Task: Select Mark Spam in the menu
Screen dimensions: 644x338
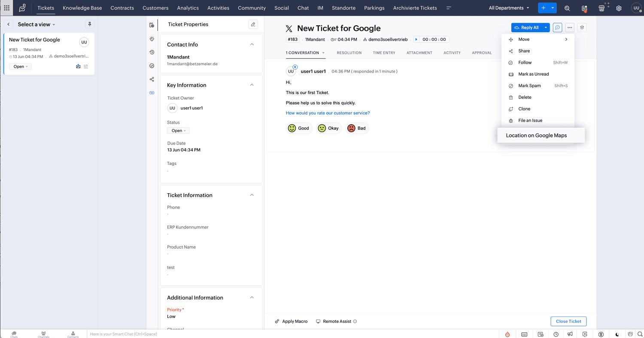Action: tap(538, 86)
